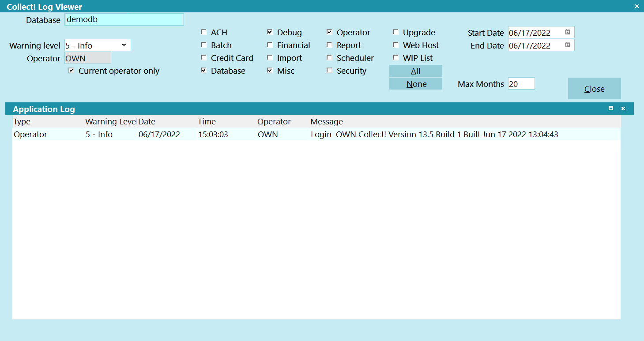
Task: Uncheck the Operator log type
Action: point(329,32)
